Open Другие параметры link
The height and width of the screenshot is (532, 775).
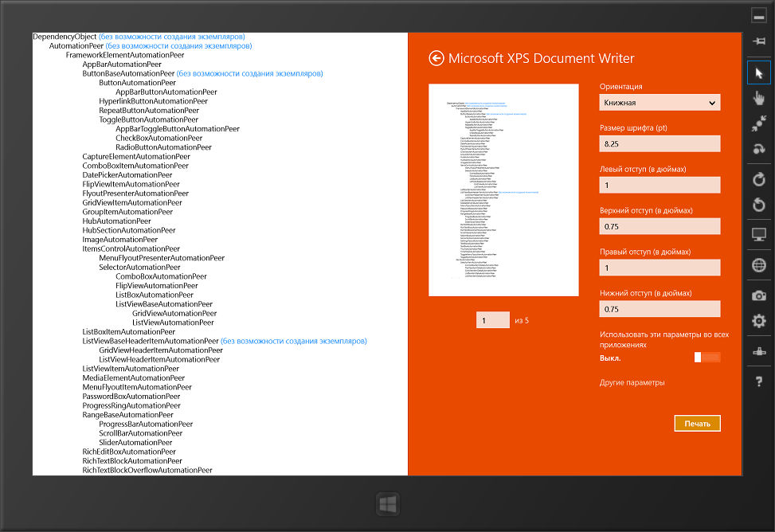632,383
